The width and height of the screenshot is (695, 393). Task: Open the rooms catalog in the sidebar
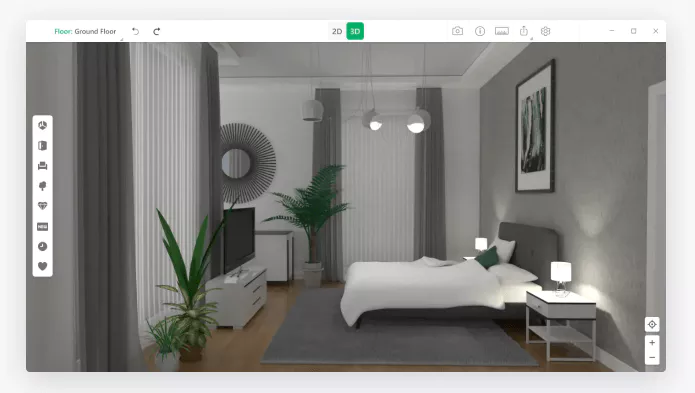pyautogui.click(x=43, y=126)
